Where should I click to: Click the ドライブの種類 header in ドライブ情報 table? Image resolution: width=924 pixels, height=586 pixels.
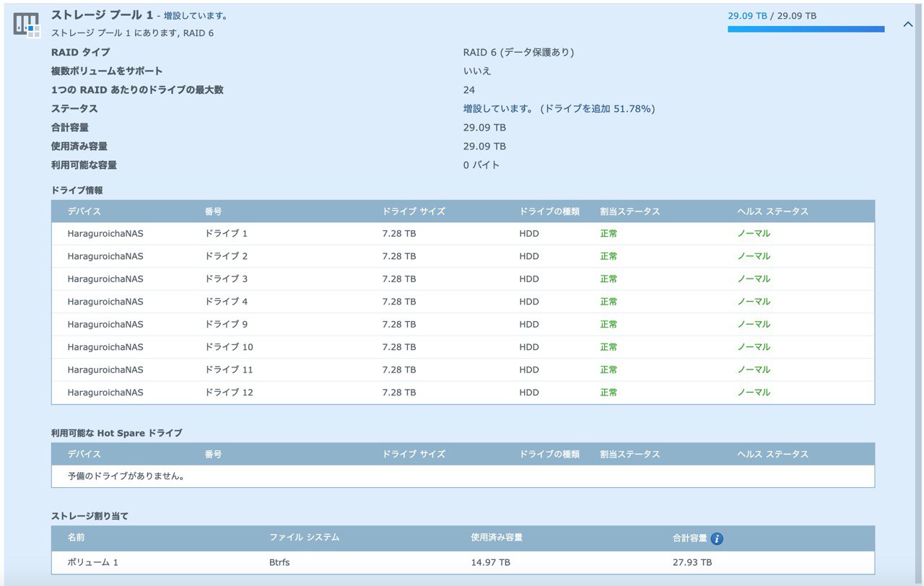click(x=549, y=211)
